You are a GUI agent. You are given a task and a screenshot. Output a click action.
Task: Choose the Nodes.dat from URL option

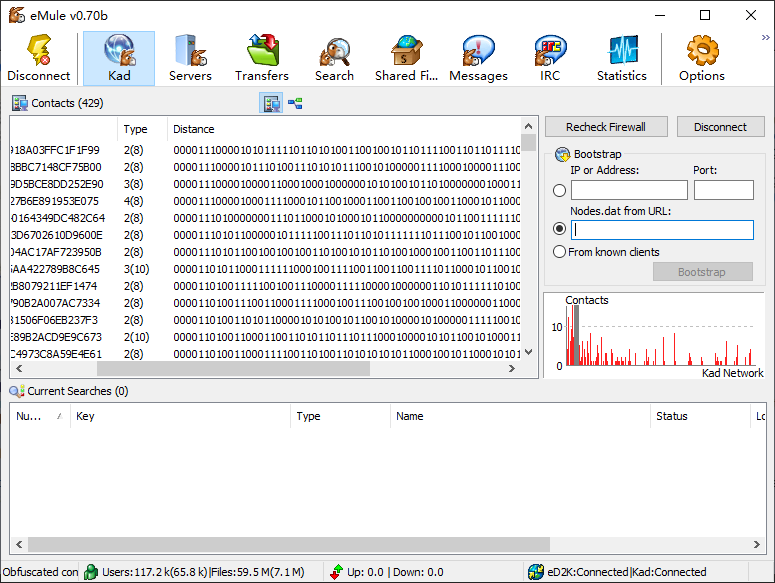560,228
